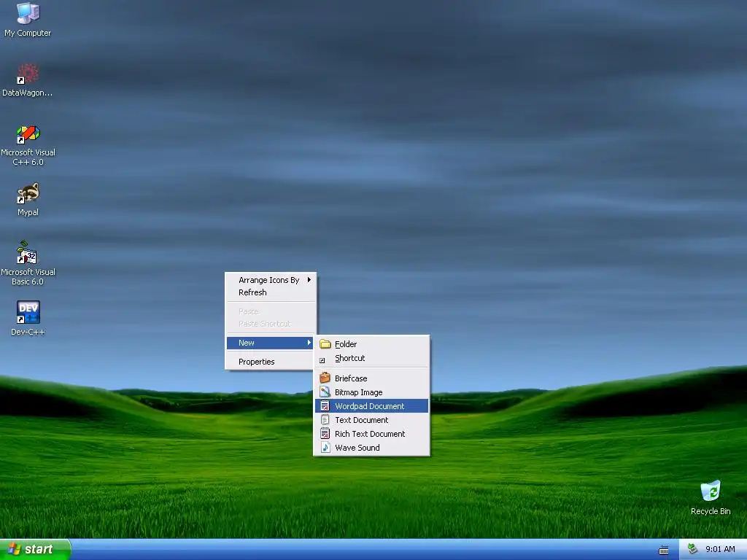747x560 pixels.
Task: Select the My Computer desktop icon
Action: tap(28, 20)
